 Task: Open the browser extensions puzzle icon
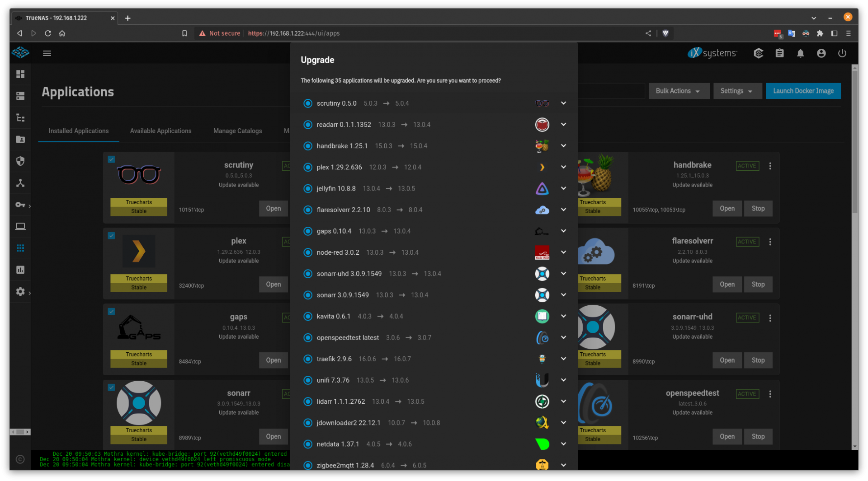coord(820,33)
